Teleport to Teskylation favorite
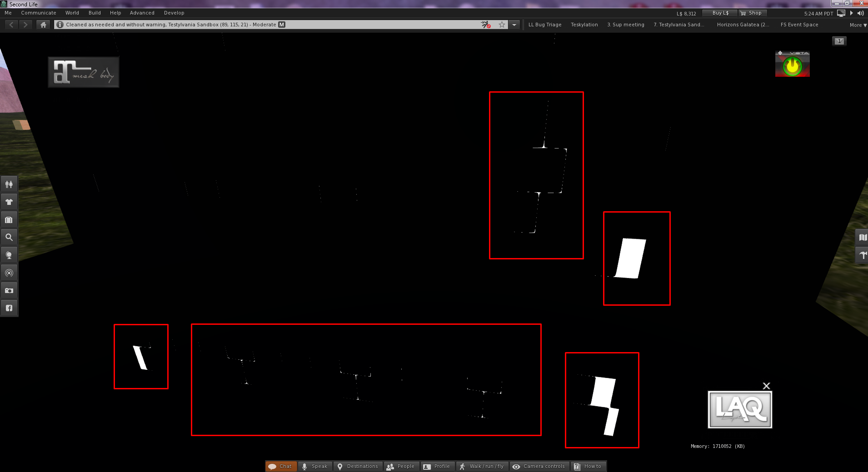This screenshot has width=868, height=472. (x=584, y=25)
